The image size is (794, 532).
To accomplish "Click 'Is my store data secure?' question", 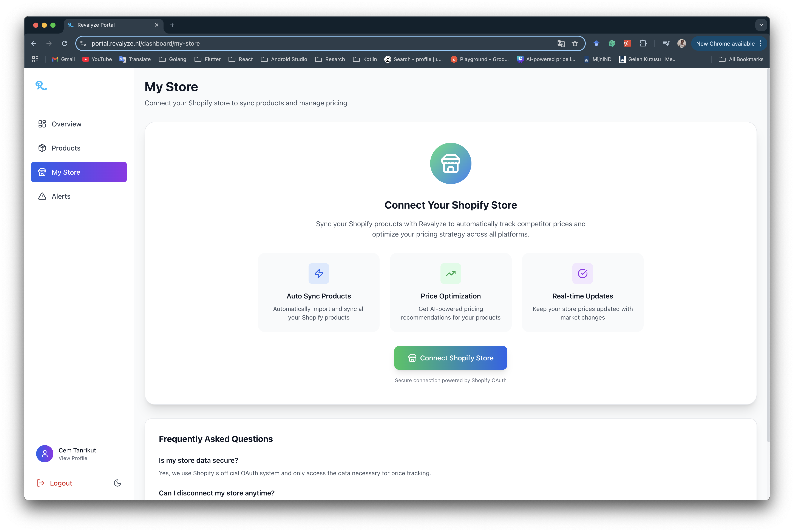I will pyautogui.click(x=199, y=460).
